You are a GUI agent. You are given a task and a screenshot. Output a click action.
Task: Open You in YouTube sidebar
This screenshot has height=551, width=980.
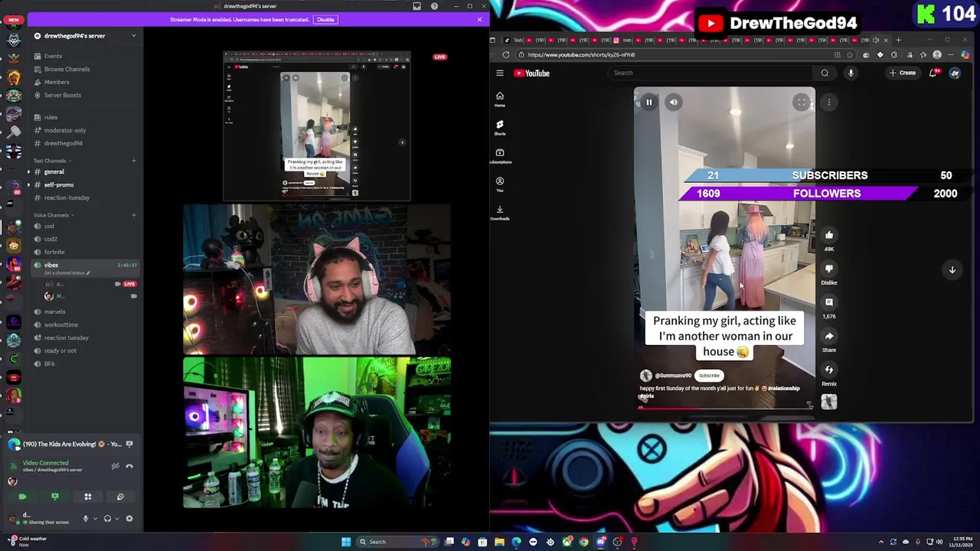(500, 184)
